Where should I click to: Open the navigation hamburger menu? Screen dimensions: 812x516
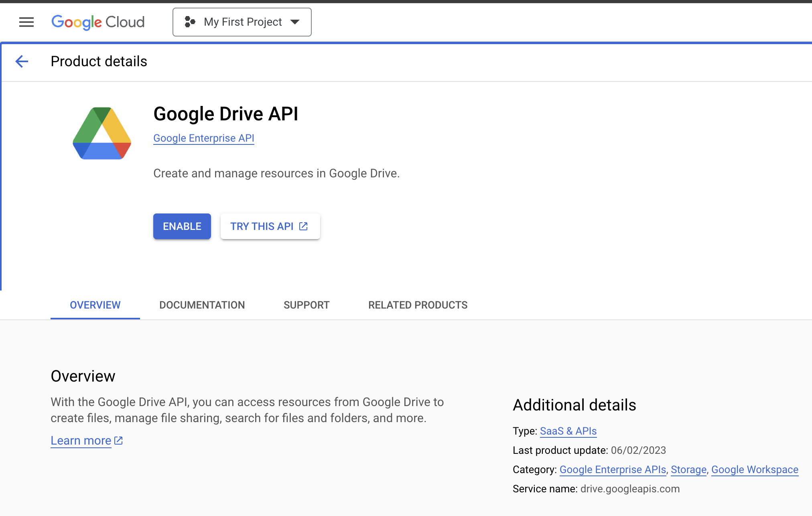point(26,22)
